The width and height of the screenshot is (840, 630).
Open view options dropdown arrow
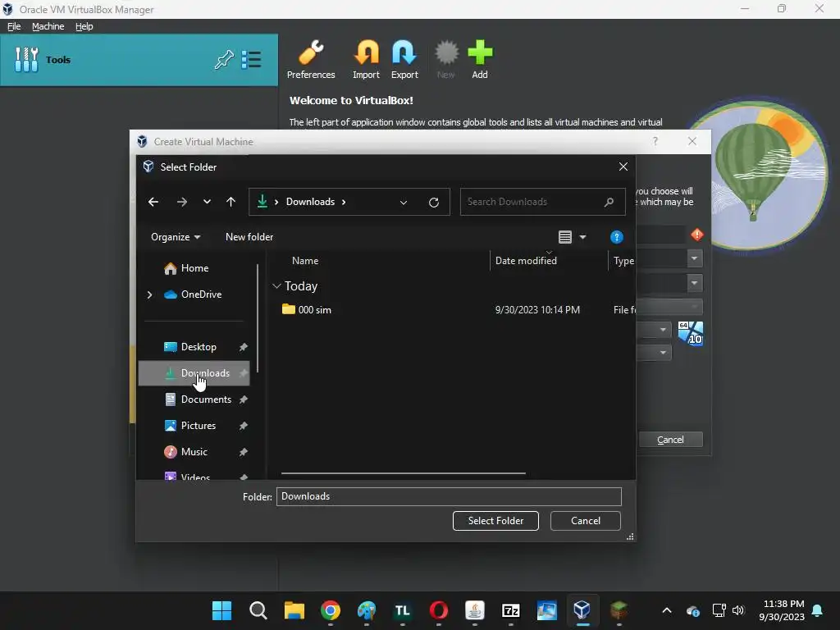pos(582,237)
